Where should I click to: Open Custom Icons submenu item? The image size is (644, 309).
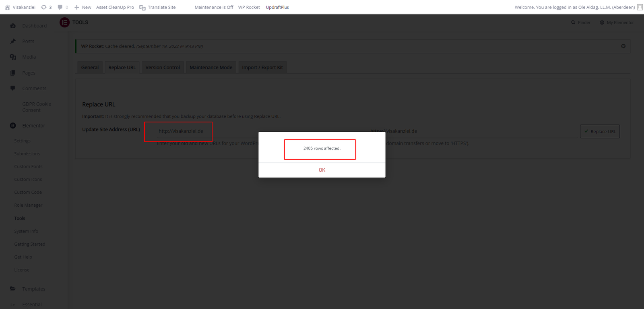point(28,180)
